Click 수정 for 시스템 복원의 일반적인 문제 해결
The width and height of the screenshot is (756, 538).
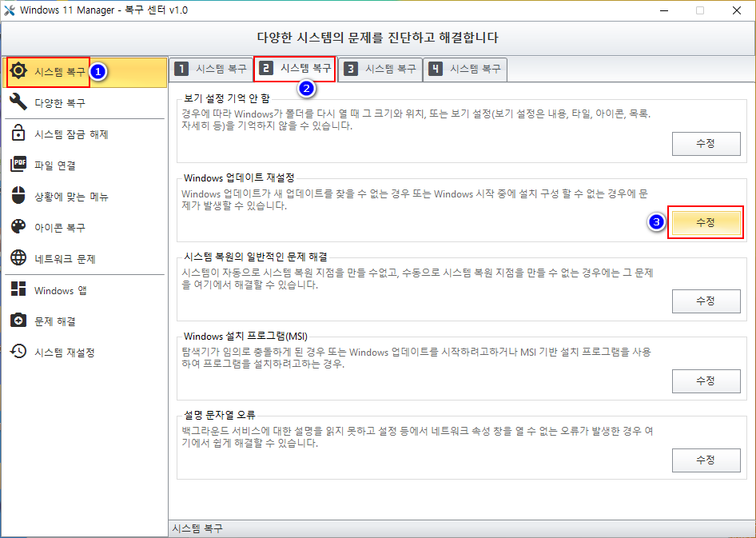706,301
